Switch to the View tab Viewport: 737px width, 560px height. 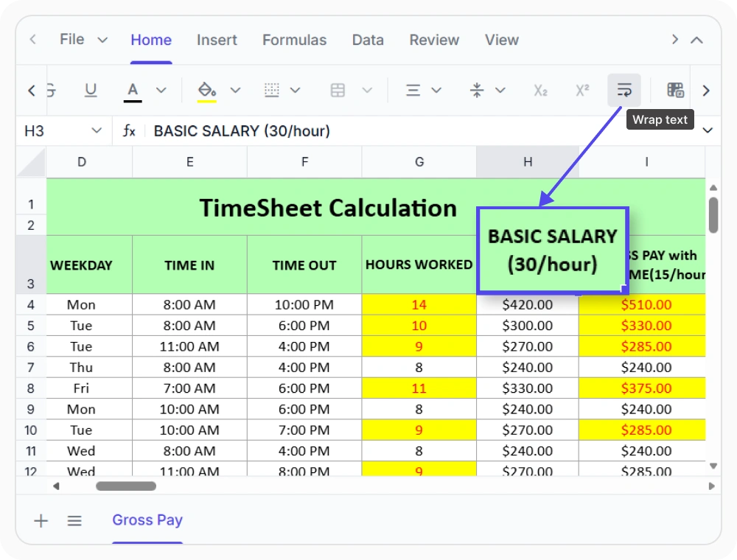[501, 40]
